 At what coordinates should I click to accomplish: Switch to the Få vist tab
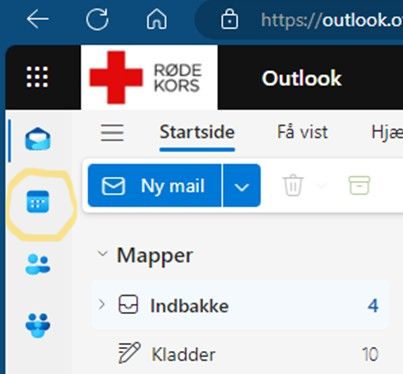[302, 132]
